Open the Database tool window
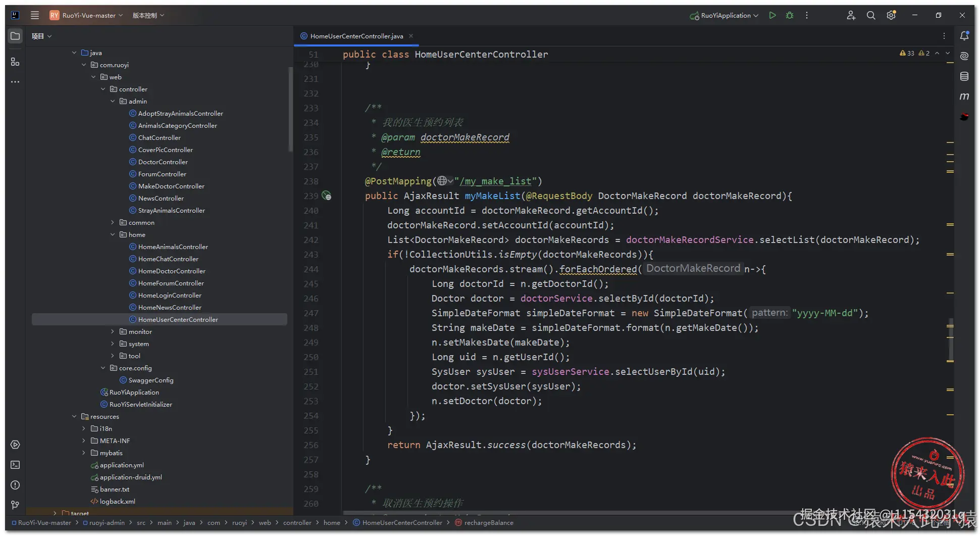Viewport: 980px width, 536px height. tap(964, 76)
